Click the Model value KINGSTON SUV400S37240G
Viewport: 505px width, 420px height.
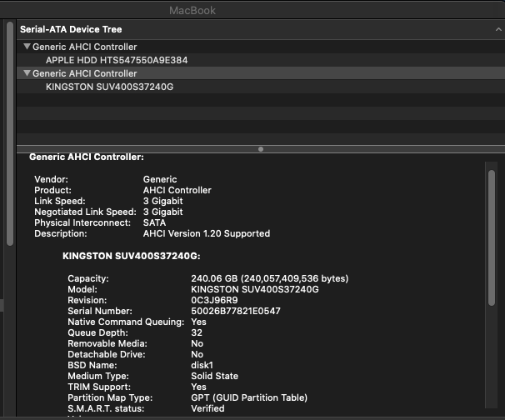255,289
